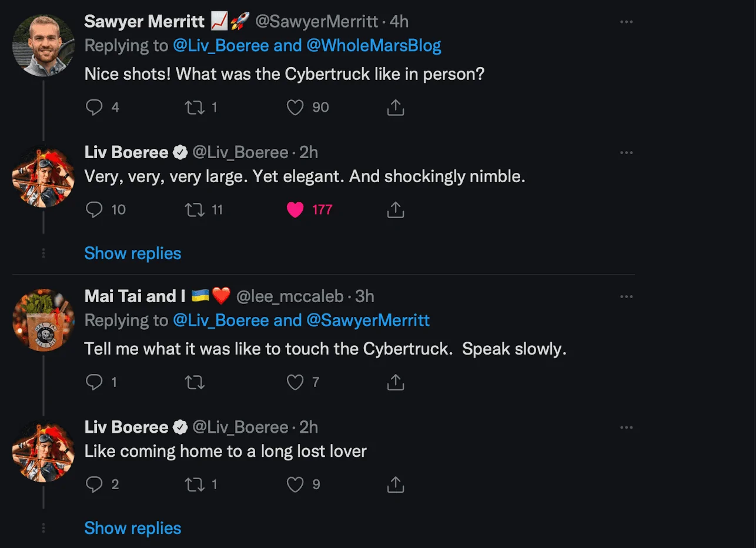Reply to Liv Boeree's tweet with 10 replies
Screen dimensions: 756x548
(x=94, y=210)
